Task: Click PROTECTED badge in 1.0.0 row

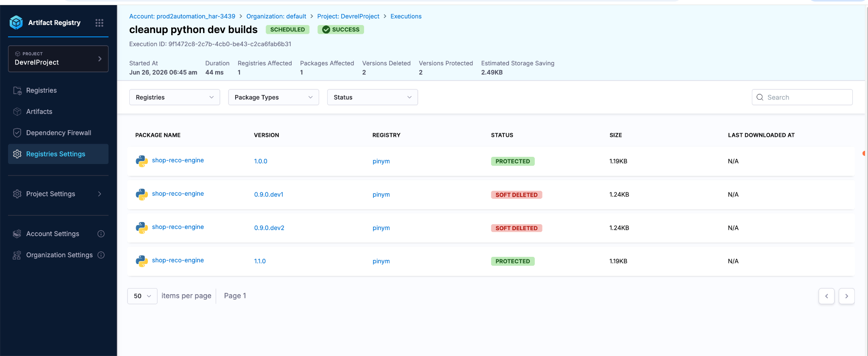Action: tap(513, 161)
